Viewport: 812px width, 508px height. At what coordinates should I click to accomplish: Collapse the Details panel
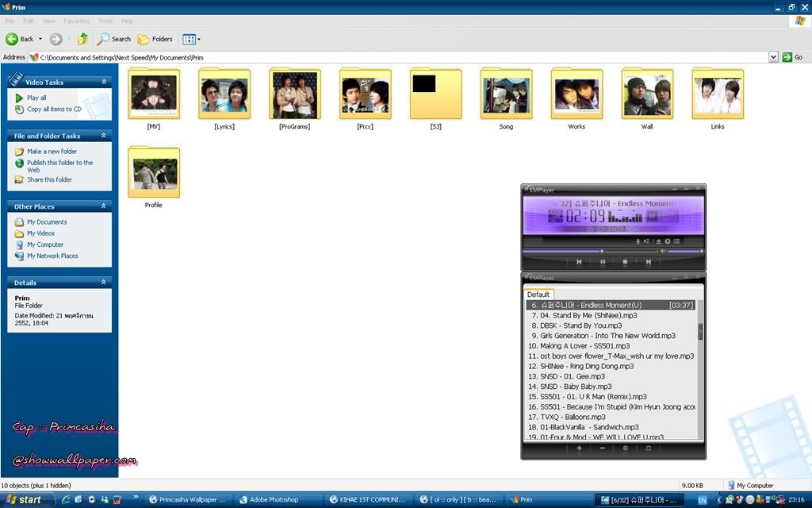click(x=104, y=282)
